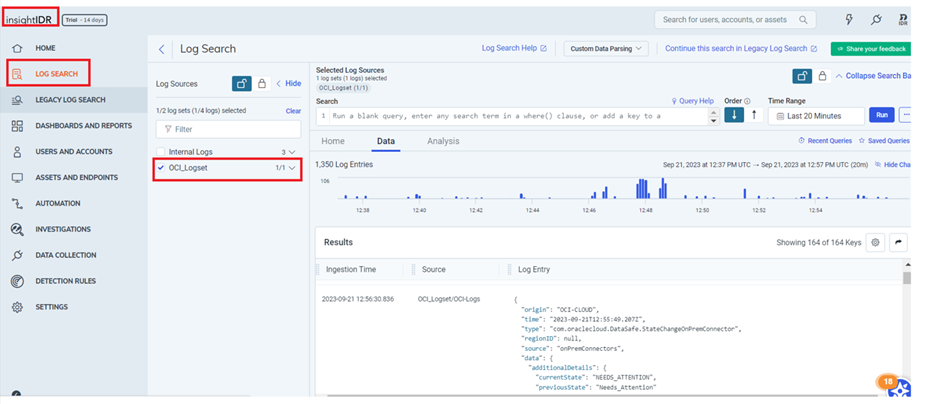This screenshot has height=404, width=925.
Task: Click the OCI_Logset (1/1) selected source chip
Action: [x=343, y=88]
